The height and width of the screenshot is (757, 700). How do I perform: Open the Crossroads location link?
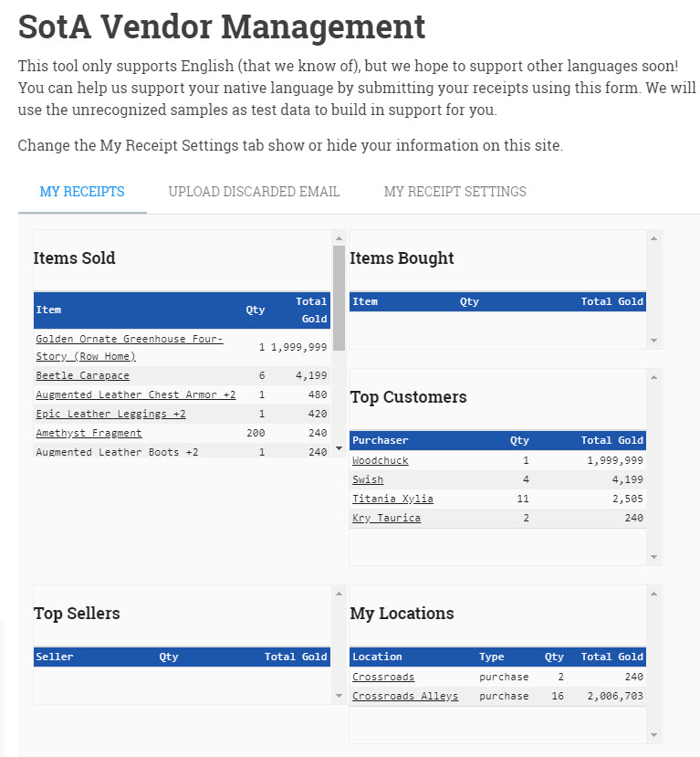click(383, 677)
